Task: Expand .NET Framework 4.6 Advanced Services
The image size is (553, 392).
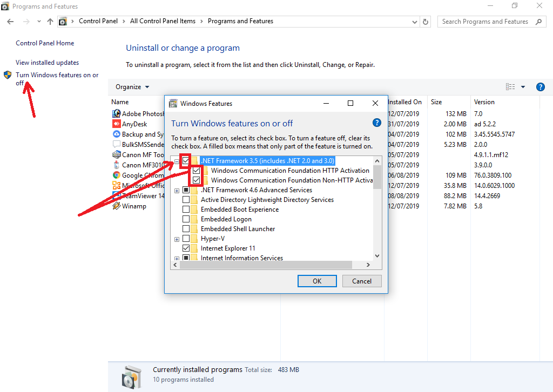Action: point(177,191)
